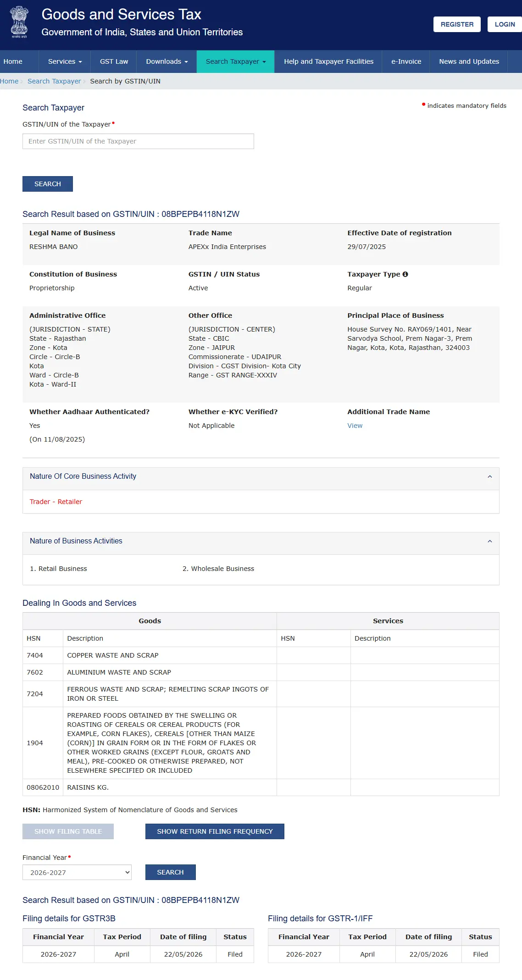Select trade name APEXx India Enterprises
Screen dimensions: 522x980
point(227,247)
